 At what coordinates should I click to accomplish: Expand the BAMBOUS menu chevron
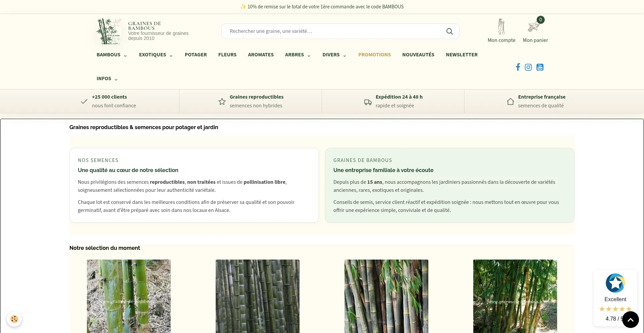[125, 56]
